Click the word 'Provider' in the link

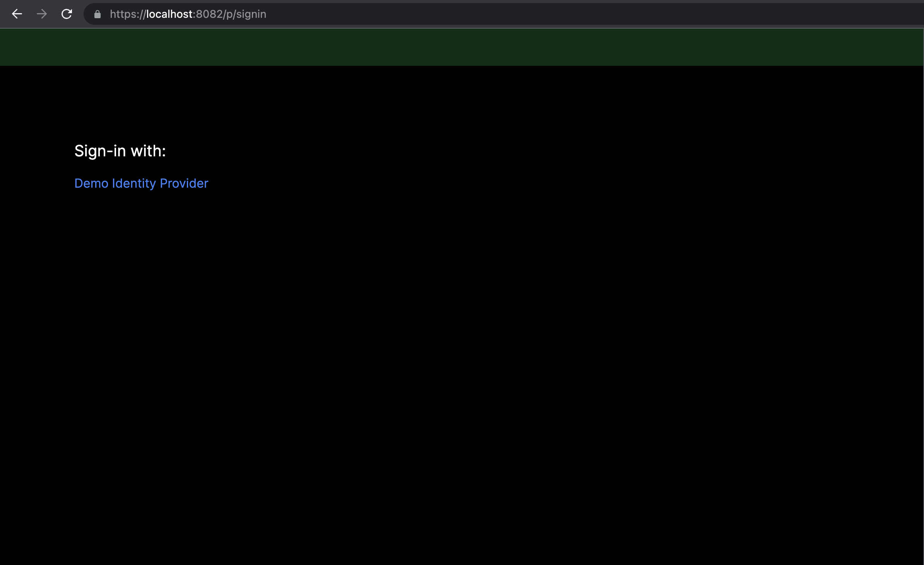[184, 183]
